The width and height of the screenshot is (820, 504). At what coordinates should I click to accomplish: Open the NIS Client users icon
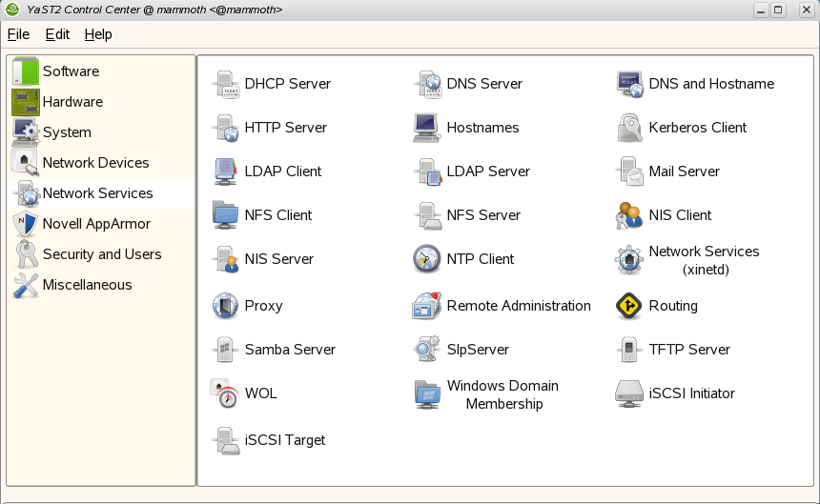628,215
